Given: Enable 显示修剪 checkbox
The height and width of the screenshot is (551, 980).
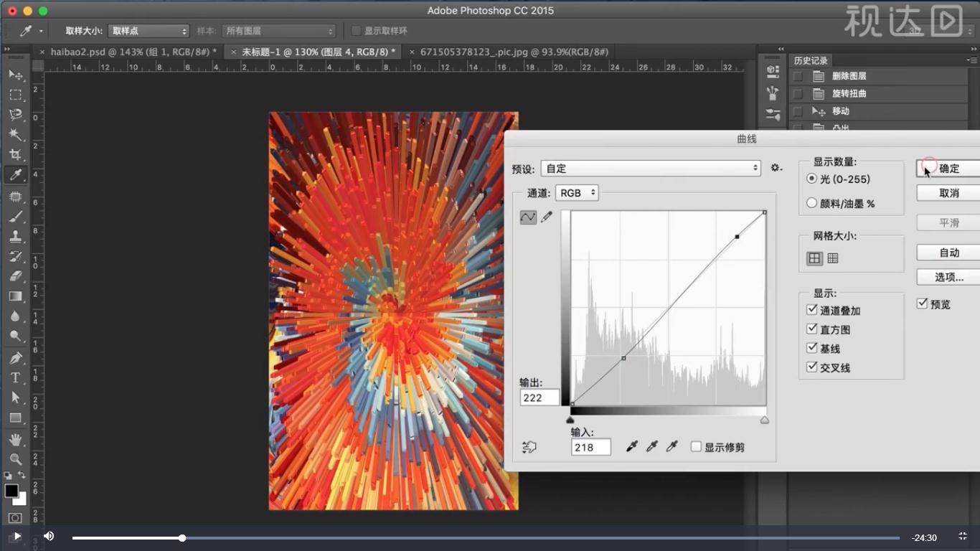Looking at the screenshot, I should tap(696, 446).
